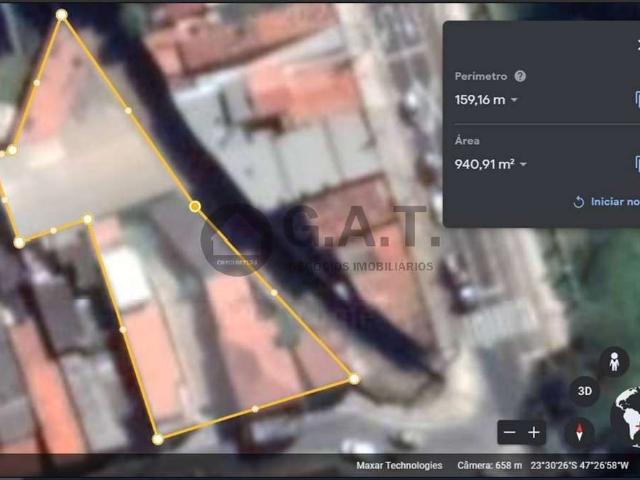Screen dimensions: 640x480
Task: Copy the perimeter value with the copy icon
Action: tap(636, 99)
